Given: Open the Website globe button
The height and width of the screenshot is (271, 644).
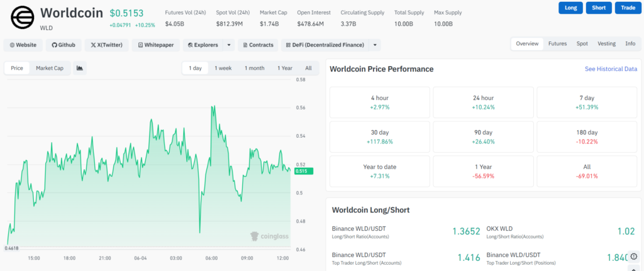Looking at the screenshot, I should 23,45.
